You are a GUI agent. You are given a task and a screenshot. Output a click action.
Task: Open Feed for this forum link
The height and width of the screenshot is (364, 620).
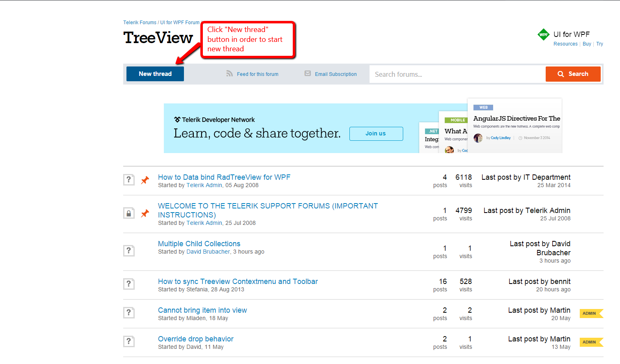(257, 74)
